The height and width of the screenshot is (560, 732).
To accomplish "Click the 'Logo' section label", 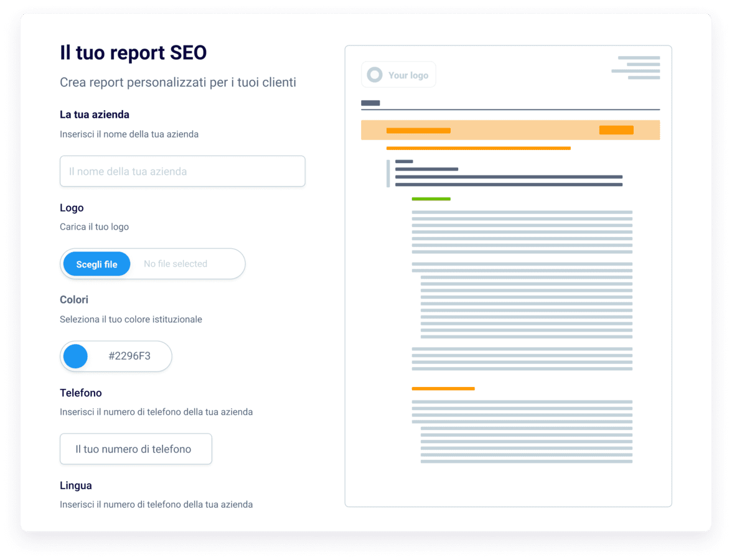I will [72, 208].
